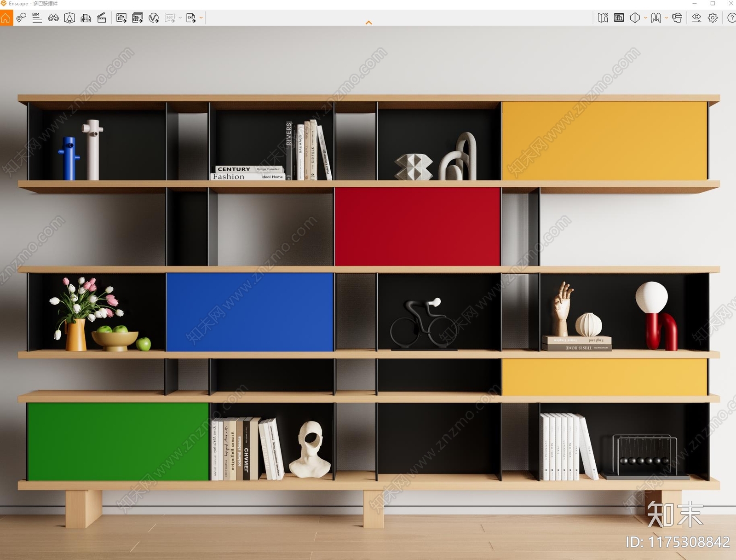This screenshot has height=560, width=736.
Task: Open the projection mode dropdown arrow
Action: point(645,18)
